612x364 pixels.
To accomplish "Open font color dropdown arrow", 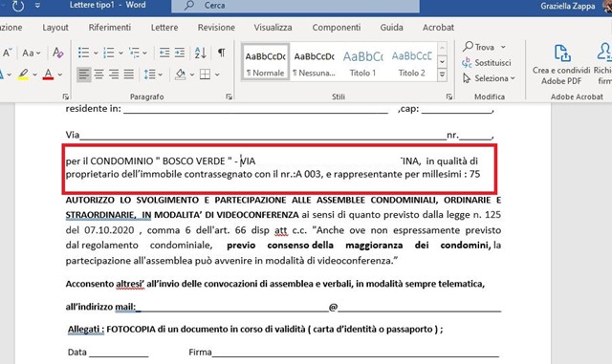I will coord(60,75).
